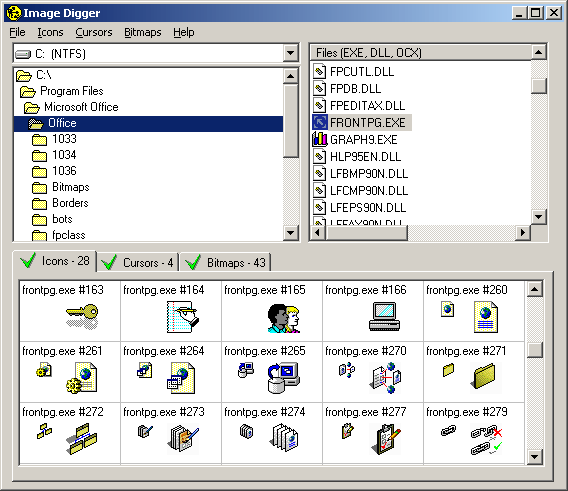Switch to the Cursors - 4 tab

coord(138,262)
